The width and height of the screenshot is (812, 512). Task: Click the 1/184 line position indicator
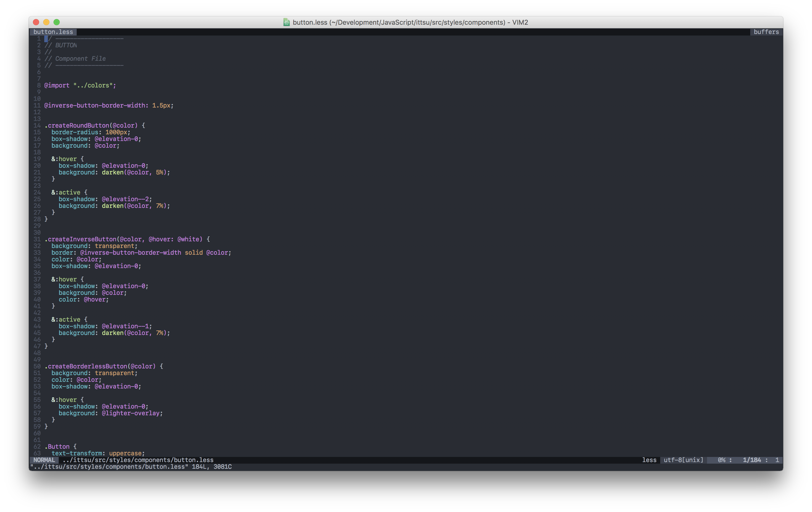coord(752,460)
